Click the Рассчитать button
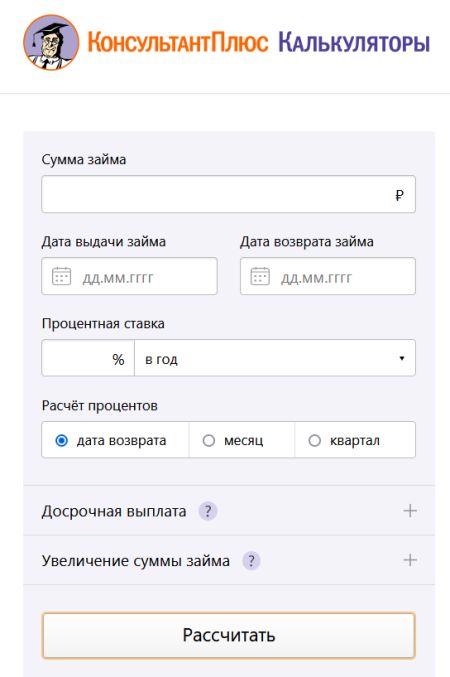The height and width of the screenshot is (677, 450). pyautogui.click(x=228, y=635)
